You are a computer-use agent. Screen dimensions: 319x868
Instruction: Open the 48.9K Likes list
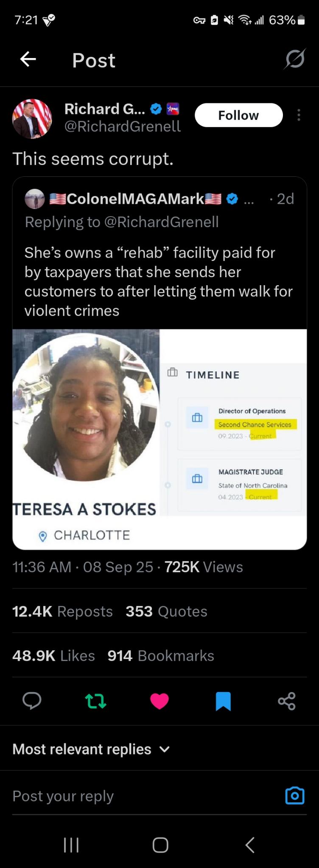click(x=53, y=656)
